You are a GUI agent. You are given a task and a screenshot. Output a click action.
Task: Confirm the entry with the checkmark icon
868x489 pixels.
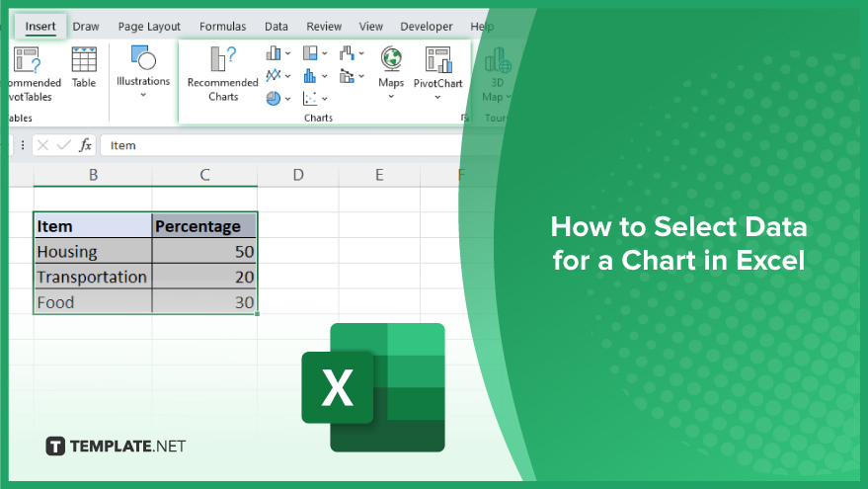(x=63, y=145)
